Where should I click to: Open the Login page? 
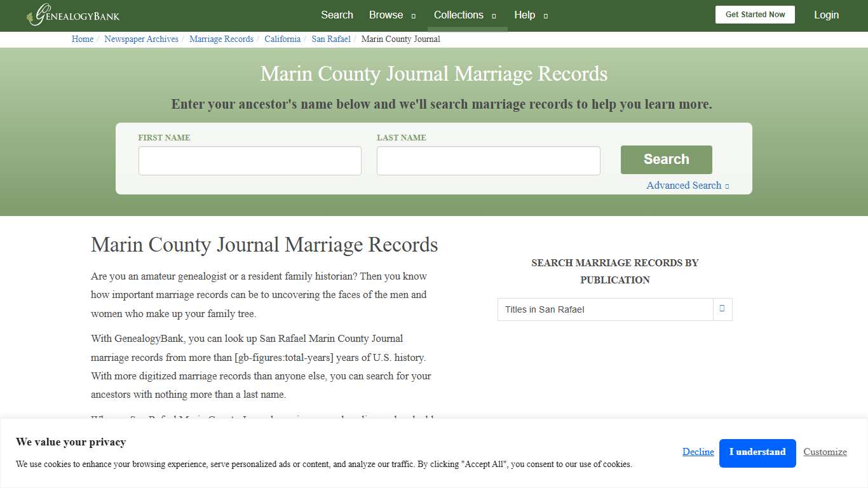tap(826, 15)
